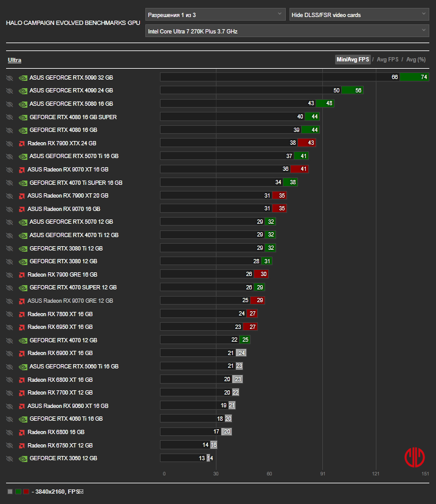This screenshot has width=436, height=504.
Task: Expand the Hide DLSS/FSR video cards dropdown
Action: pyautogui.click(x=359, y=15)
